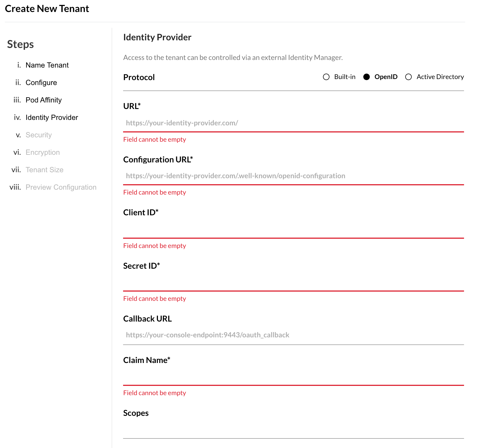This screenshot has height=448, width=482.
Task: Focus the Configuration URL text field
Action: (293, 176)
